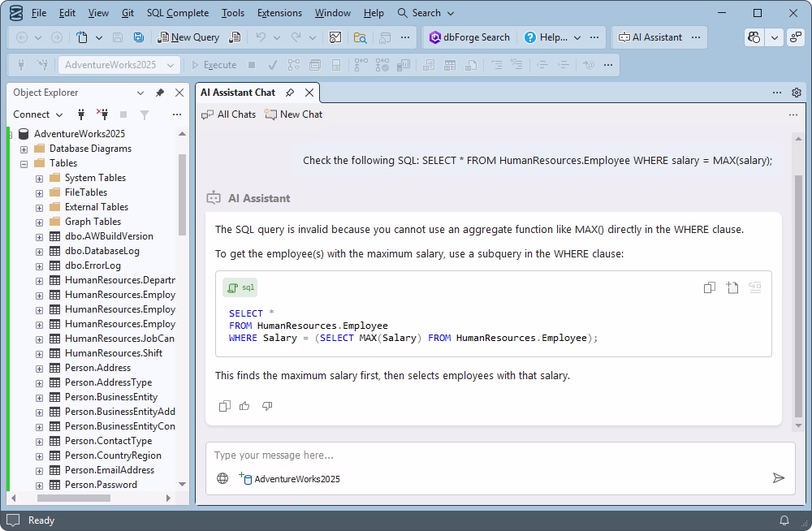Open the Help menu button
The width and height of the screenshot is (812, 531).
[x=545, y=37]
